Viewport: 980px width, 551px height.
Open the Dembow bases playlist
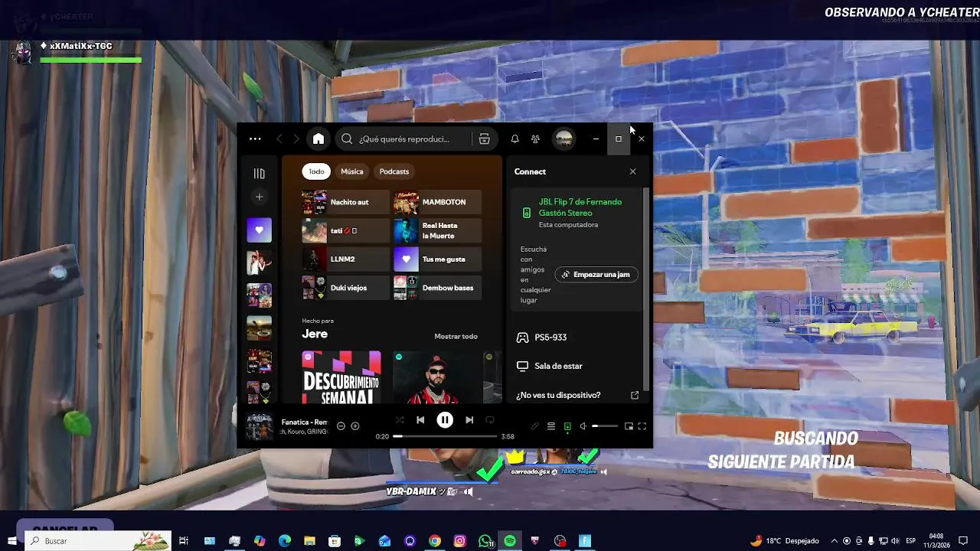(x=437, y=288)
